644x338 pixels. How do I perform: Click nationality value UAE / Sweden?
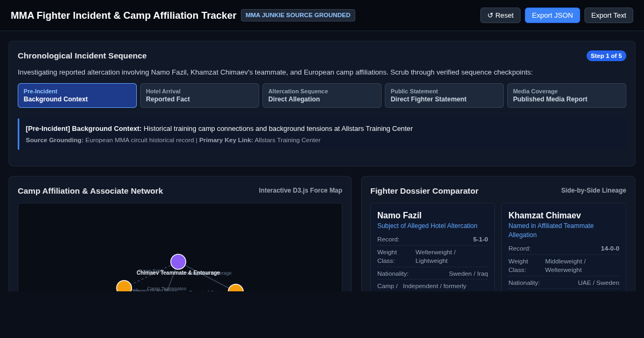[598, 283]
